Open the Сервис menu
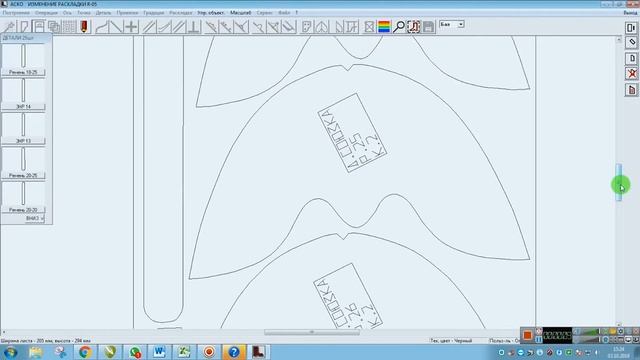Viewport: 640px width, 360px height. tap(264, 13)
